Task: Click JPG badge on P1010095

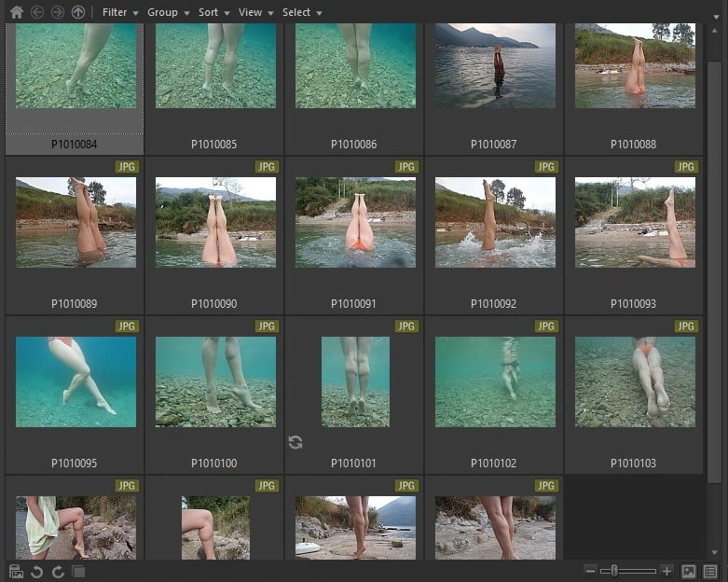Action: coord(127,326)
